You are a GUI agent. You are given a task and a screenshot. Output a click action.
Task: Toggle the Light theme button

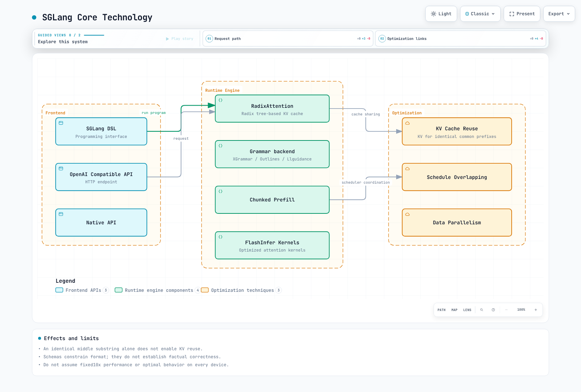pos(441,14)
